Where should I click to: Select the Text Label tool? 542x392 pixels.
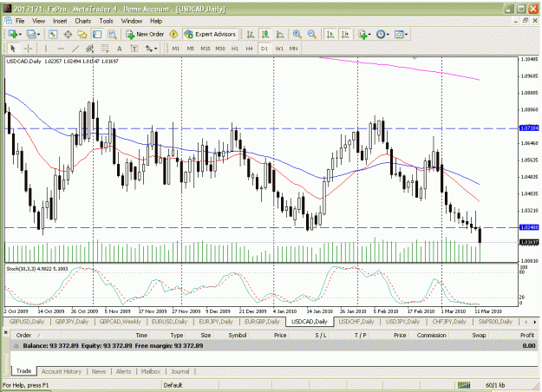[x=134, y=49]
